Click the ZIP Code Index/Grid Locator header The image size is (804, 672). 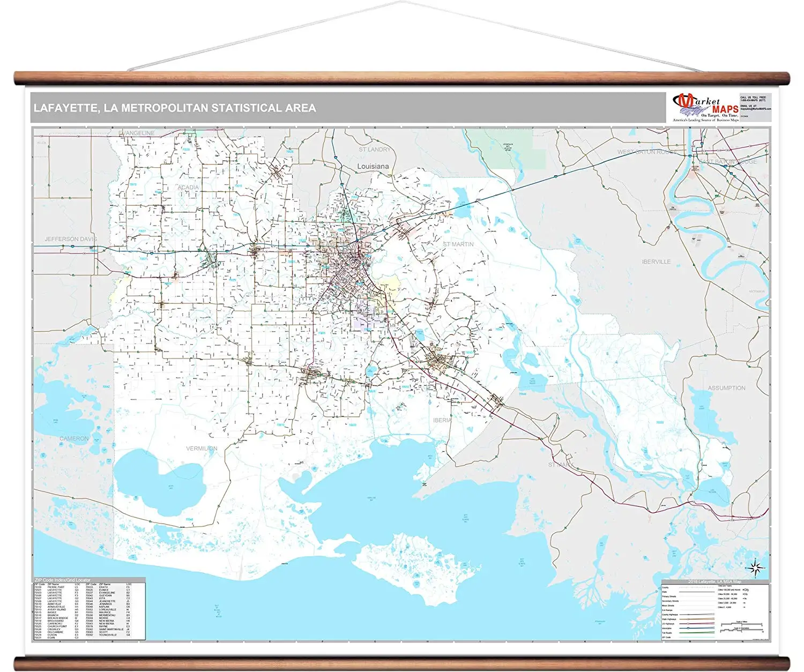63,580
